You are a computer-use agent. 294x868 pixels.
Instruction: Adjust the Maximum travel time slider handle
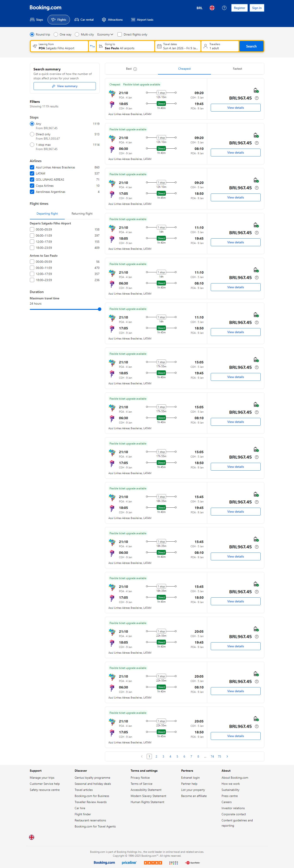tap(99, 309)
